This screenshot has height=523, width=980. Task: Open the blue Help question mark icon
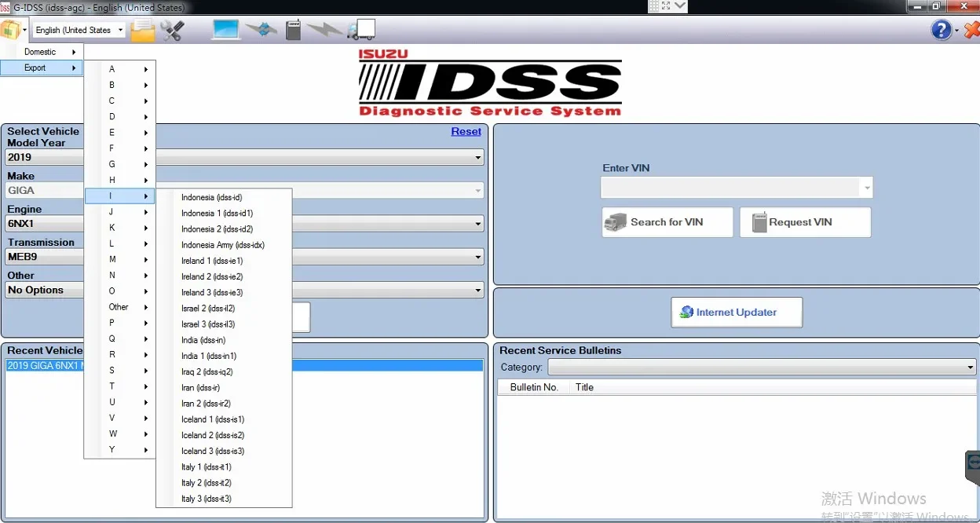click(942, 30)
